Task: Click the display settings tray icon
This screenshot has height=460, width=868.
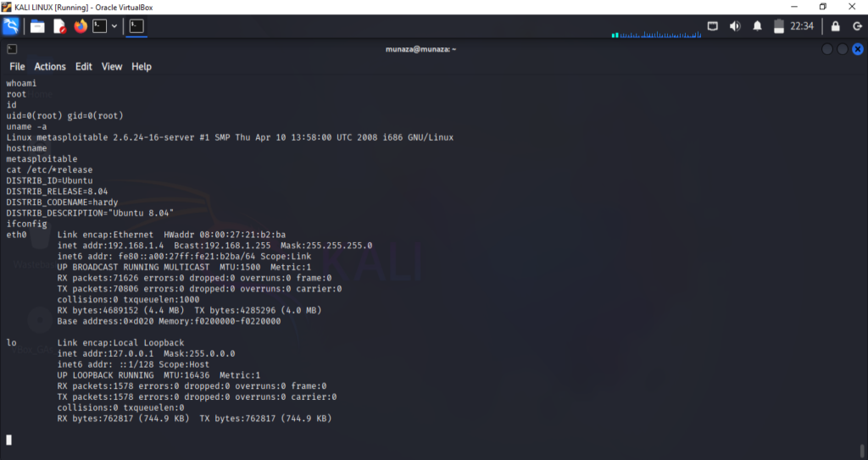Action: (713, 26)
